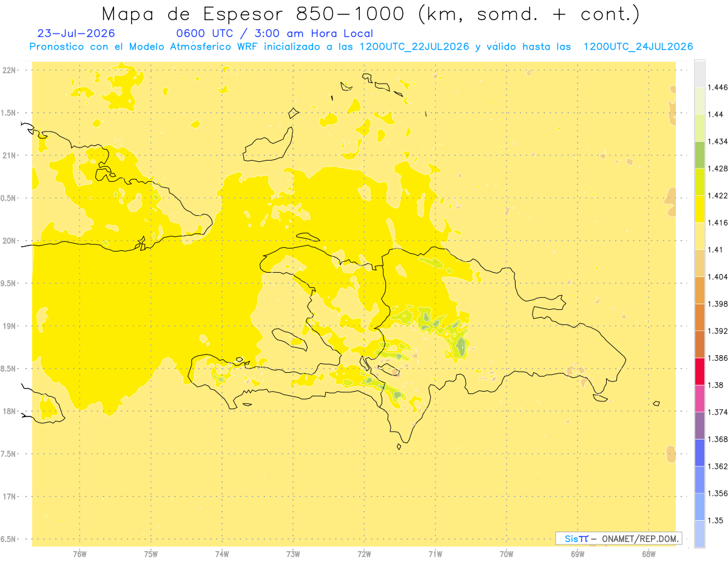Click the latitude label '20N'
The width and height of the screenshot is (728, 562).
pyautogui.click(x=10, y=241)
